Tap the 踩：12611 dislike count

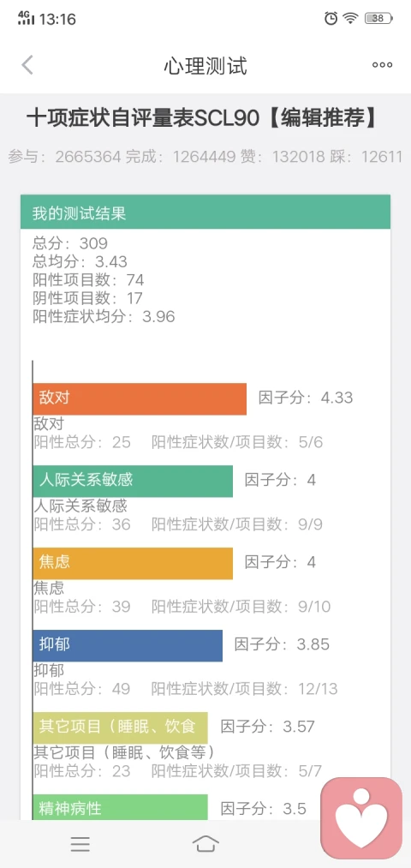point(366,157)
